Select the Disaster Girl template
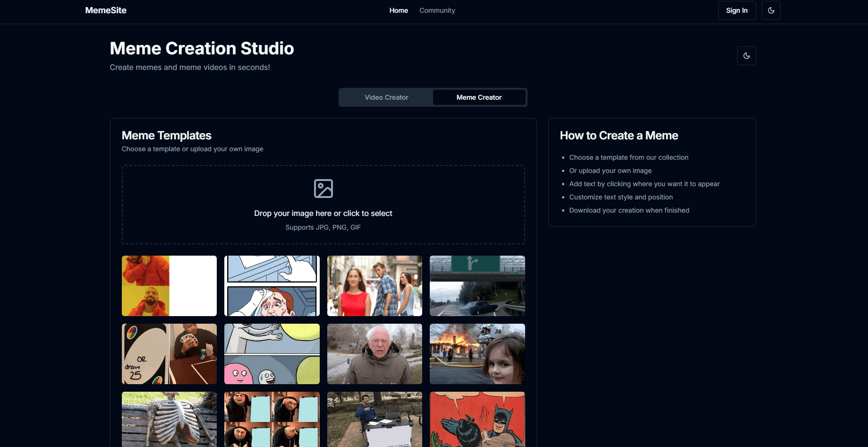The width and height of the screenshot is (868, 447). (477, 354)
